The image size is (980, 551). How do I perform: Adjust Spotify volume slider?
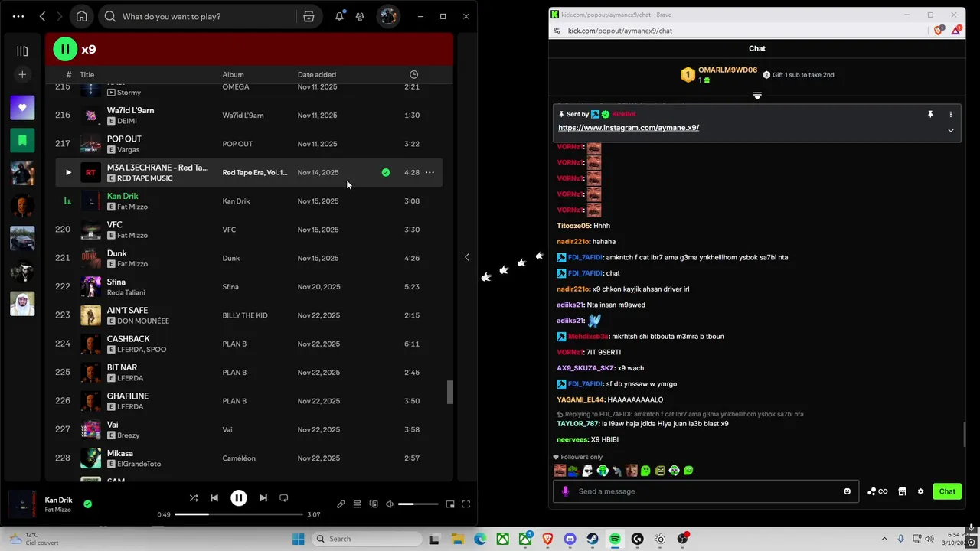(418, 504)
